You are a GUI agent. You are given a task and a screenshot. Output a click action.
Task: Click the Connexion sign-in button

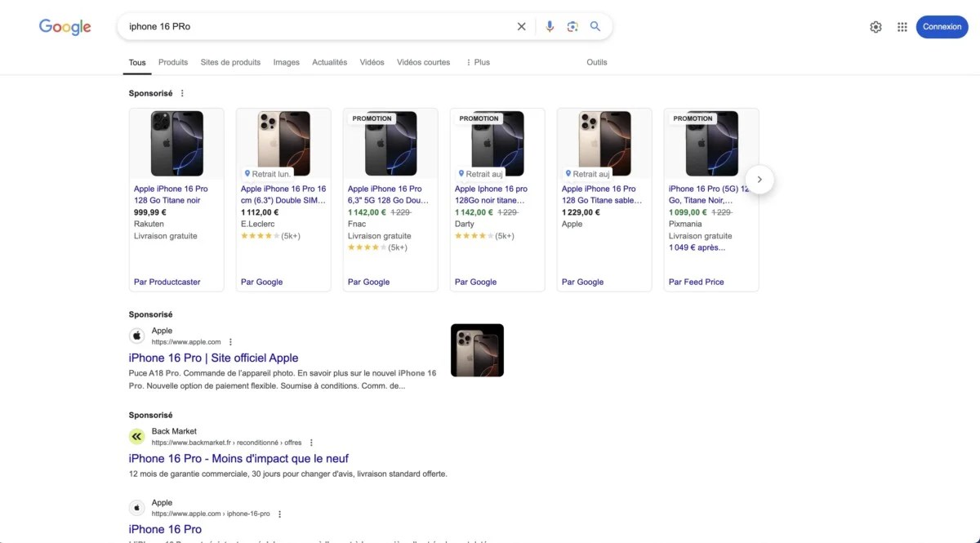point(942,27)
